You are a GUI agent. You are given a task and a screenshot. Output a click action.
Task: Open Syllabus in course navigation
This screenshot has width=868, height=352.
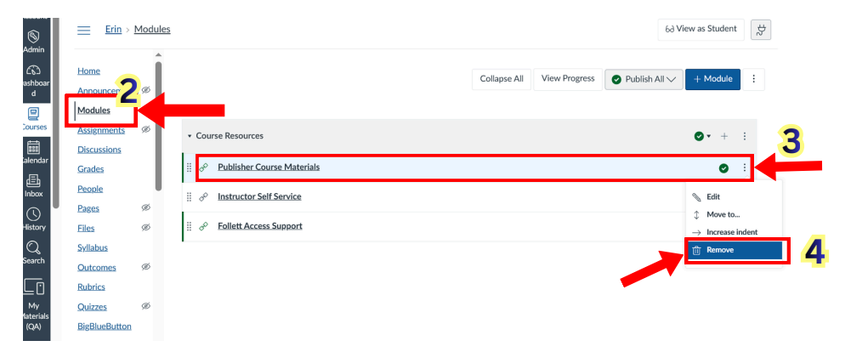(x=93, y=247)
